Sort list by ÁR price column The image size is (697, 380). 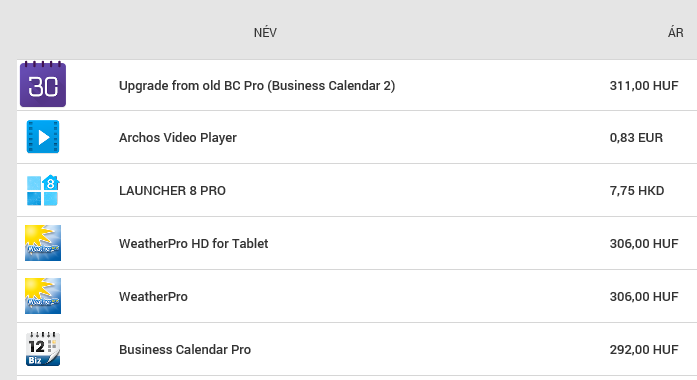coord(675,32)
